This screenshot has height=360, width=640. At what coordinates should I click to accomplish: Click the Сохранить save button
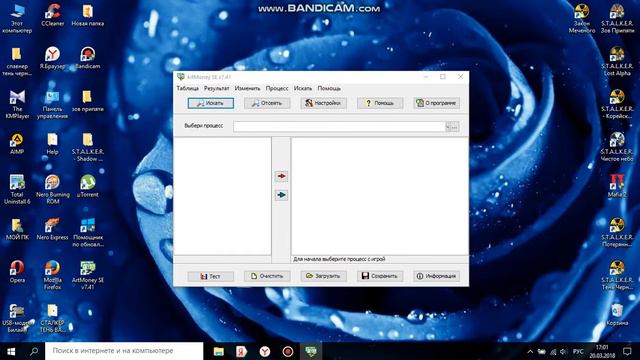(380, 276)
